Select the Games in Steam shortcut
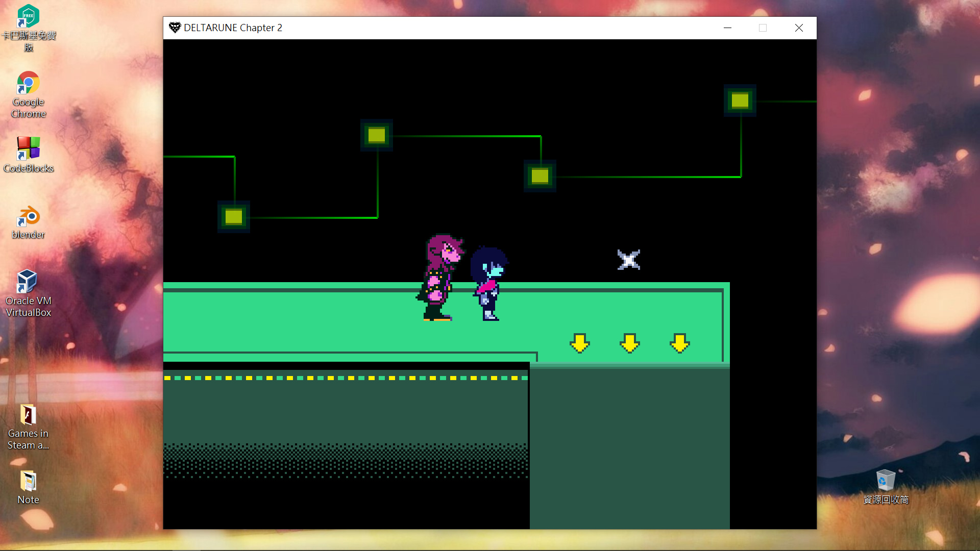 29,427
